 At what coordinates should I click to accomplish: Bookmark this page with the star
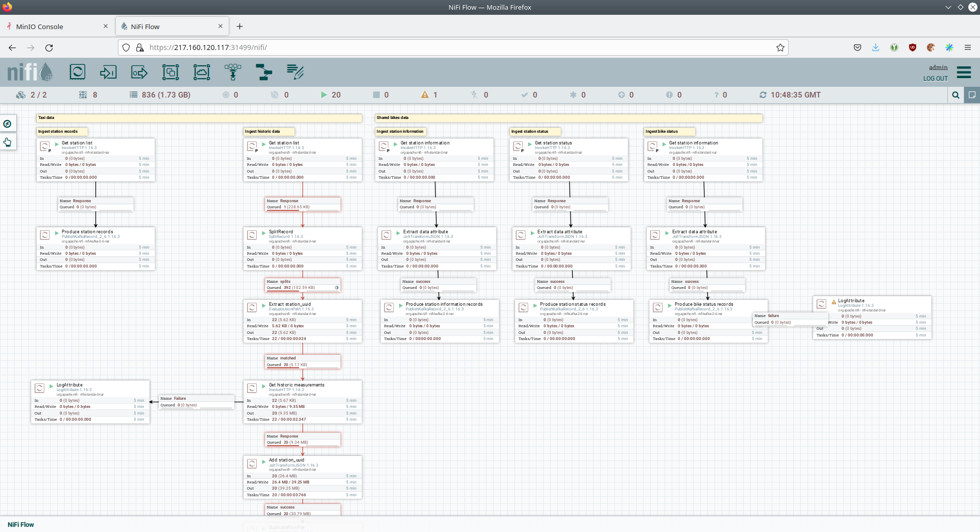(780, 47)
